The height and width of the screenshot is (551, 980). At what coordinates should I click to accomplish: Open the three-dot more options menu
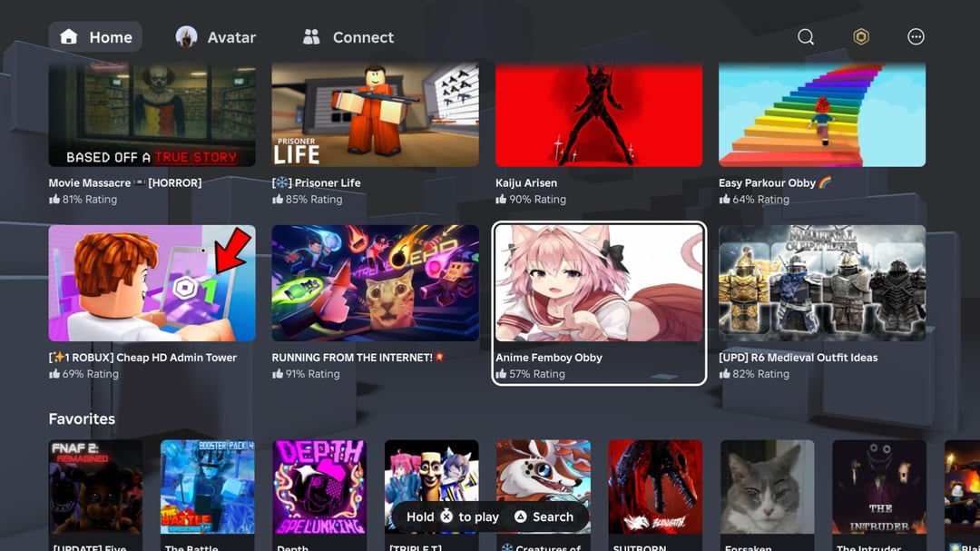916,37
